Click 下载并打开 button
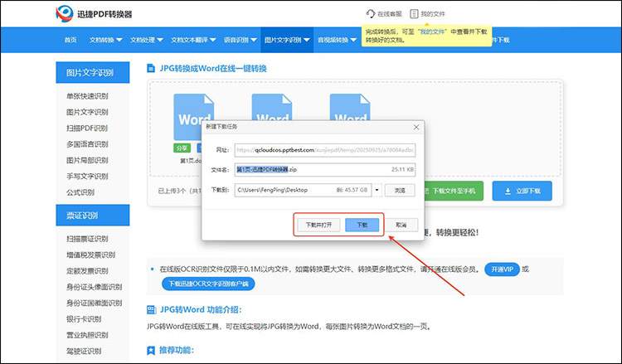 [318, 225]
